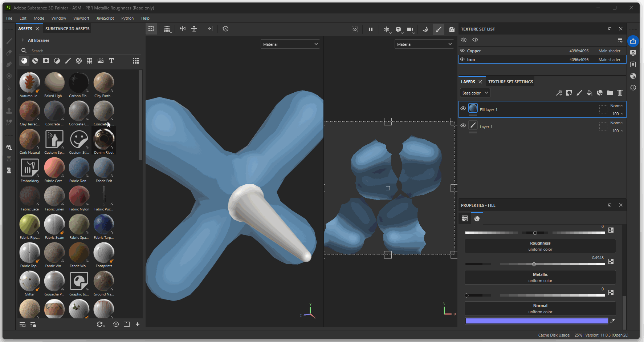Filter assets by the Fonts icon
644x342 pixels.
click(111, 61)
